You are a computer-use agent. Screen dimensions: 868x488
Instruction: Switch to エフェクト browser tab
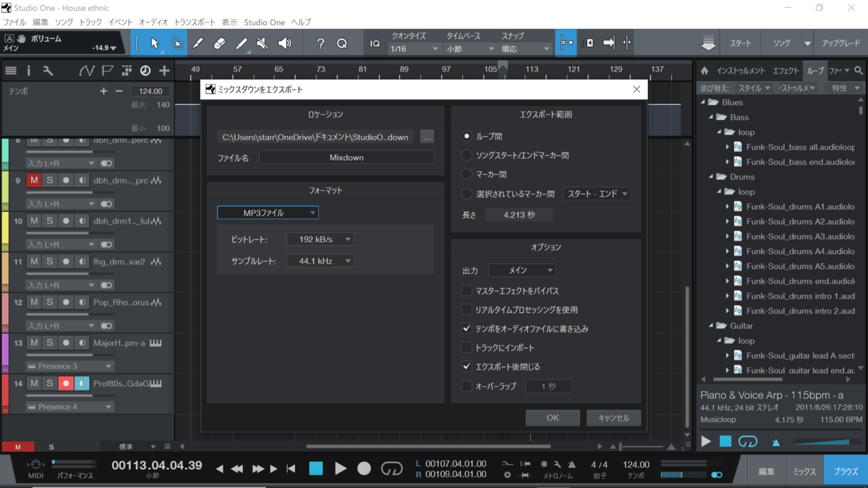coord(786,71)
